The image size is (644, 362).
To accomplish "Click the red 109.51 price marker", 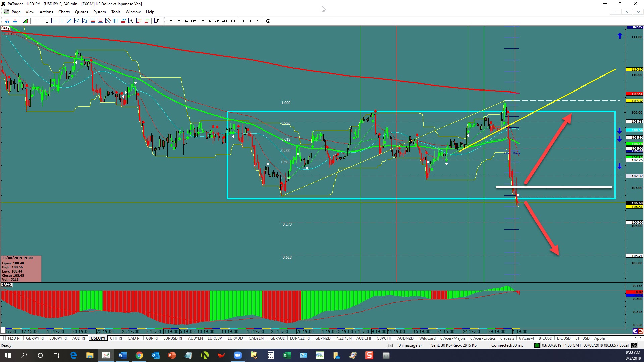I will pyautogui.click(x=634, y=94).
